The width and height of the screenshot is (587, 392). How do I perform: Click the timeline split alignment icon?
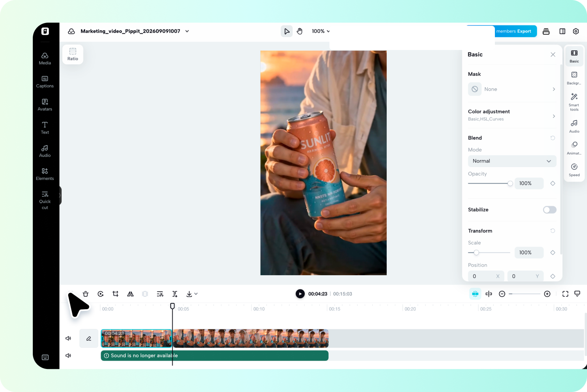tap(489, 294)
